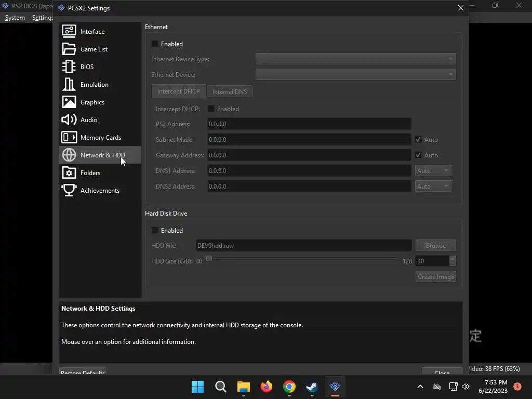Click the DNS2 Address field

click(309, 187)
